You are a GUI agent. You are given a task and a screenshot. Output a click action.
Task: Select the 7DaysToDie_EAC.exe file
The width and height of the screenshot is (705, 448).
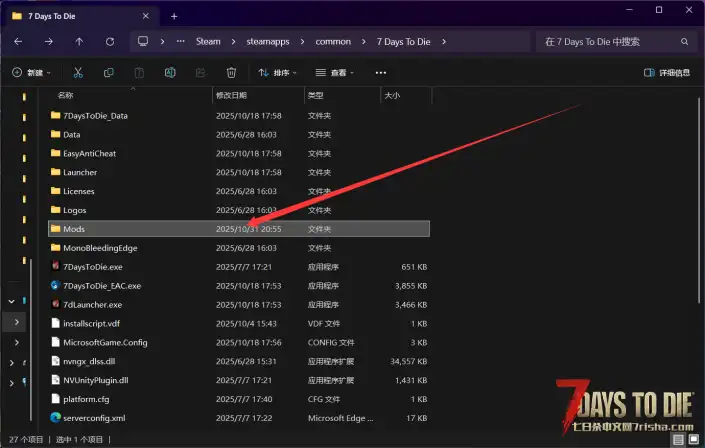(239, 286)
